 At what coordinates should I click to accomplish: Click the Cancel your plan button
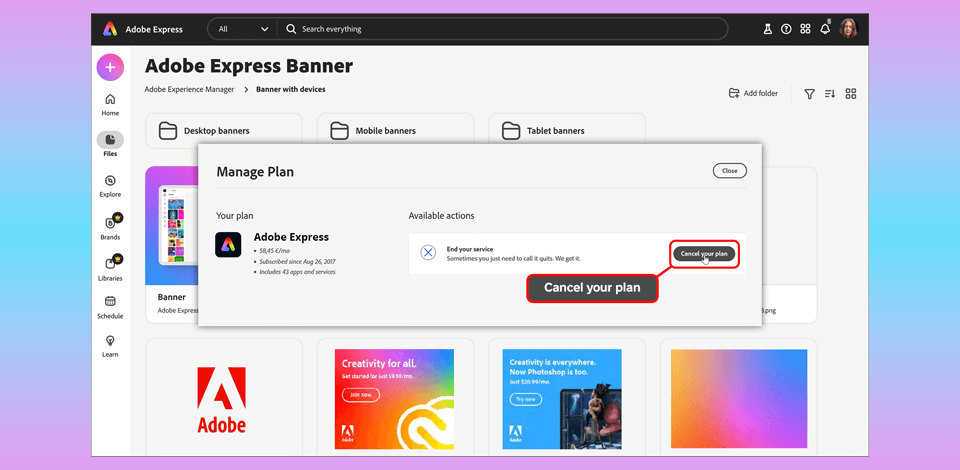[704, 254]
